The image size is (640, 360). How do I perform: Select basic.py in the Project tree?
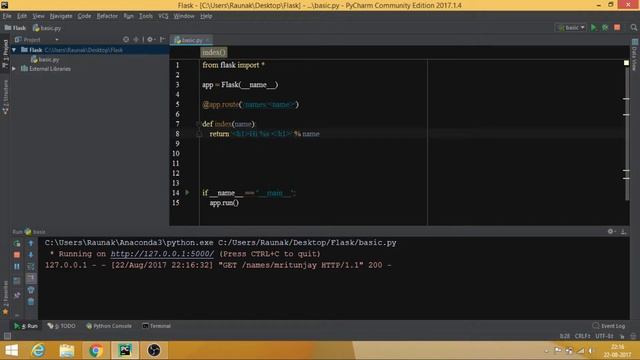point(45,60)
